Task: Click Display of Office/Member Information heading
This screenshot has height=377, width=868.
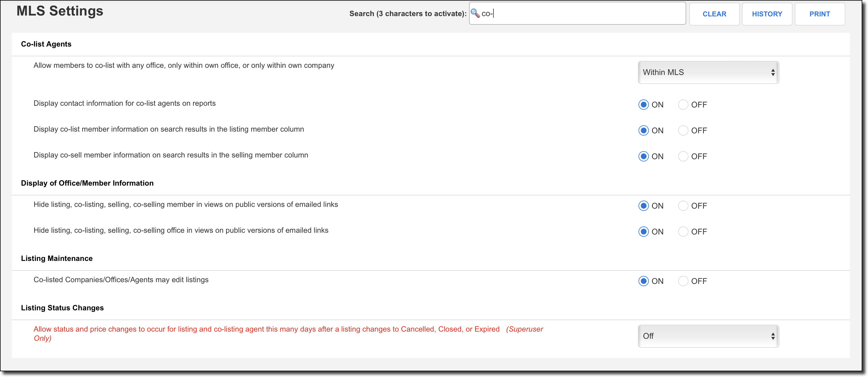Action: pos(87,183)
